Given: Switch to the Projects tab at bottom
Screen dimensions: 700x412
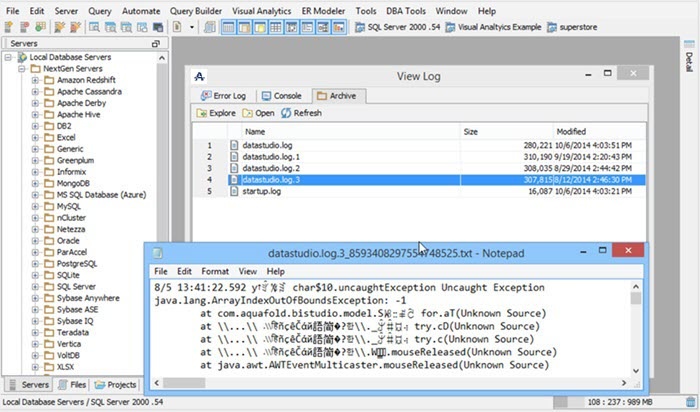Looking at the screenshot, I should [x=116, y=385].
